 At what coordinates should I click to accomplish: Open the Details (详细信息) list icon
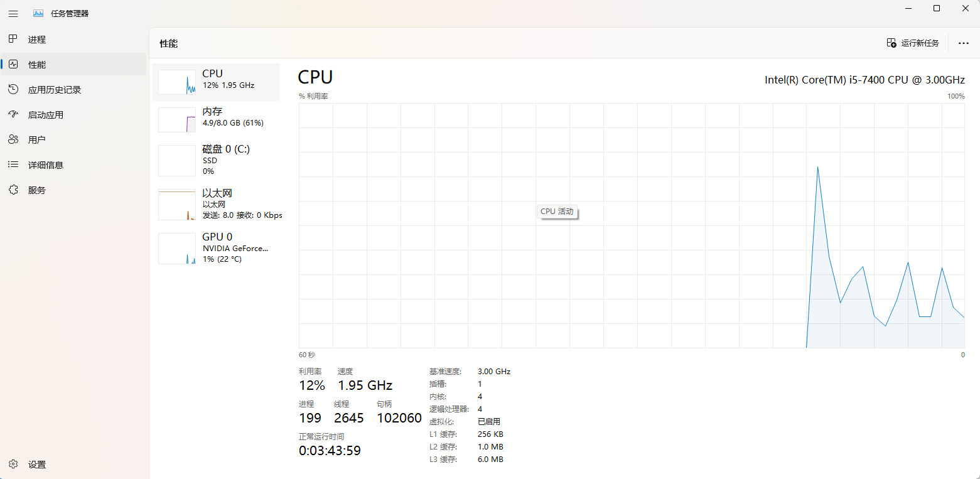coord(13,165)
